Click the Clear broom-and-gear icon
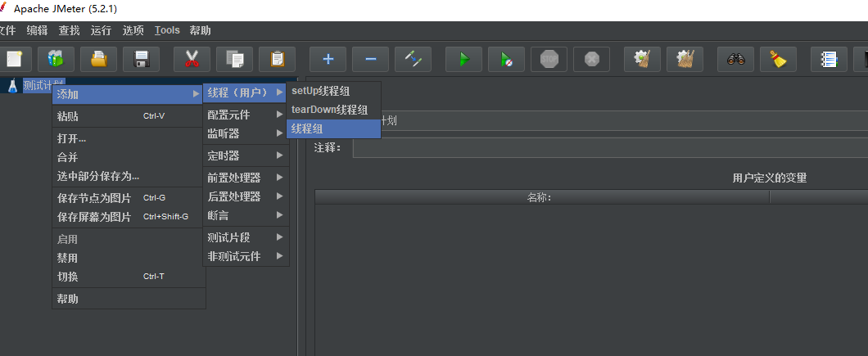 point(643,59)
